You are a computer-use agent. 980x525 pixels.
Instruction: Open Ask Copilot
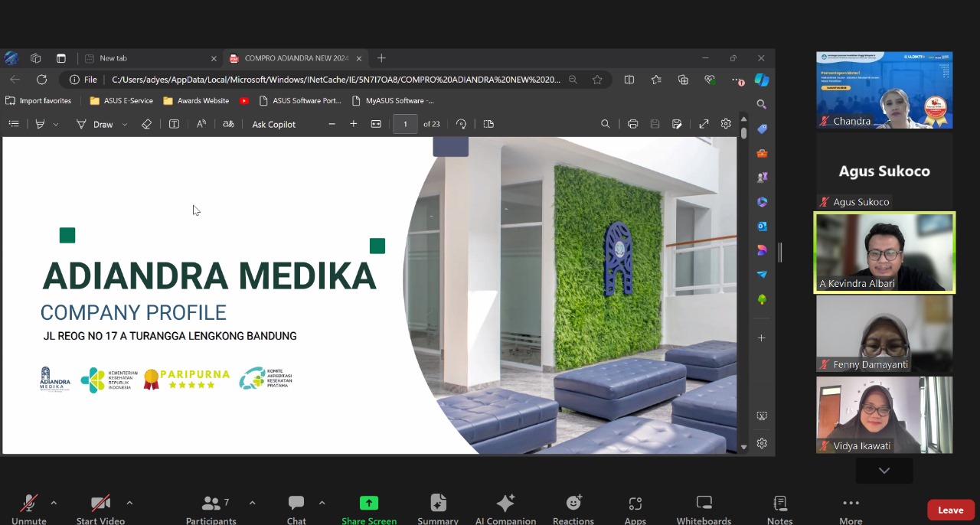pos(273,124)
